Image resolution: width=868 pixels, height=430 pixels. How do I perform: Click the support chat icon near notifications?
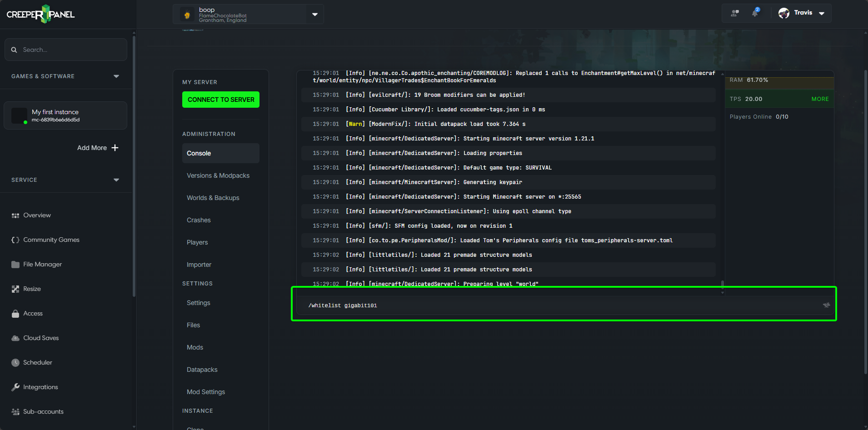735,13
